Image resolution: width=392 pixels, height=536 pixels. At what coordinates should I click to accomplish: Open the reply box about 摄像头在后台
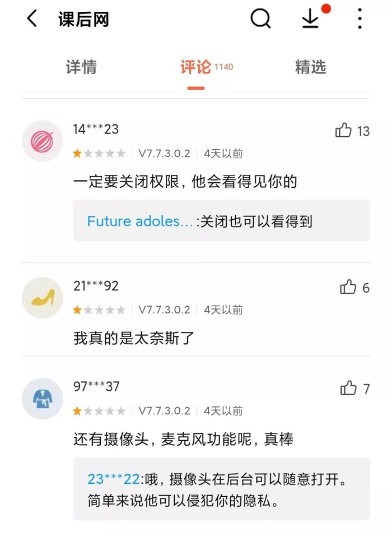tap(221, 489)
